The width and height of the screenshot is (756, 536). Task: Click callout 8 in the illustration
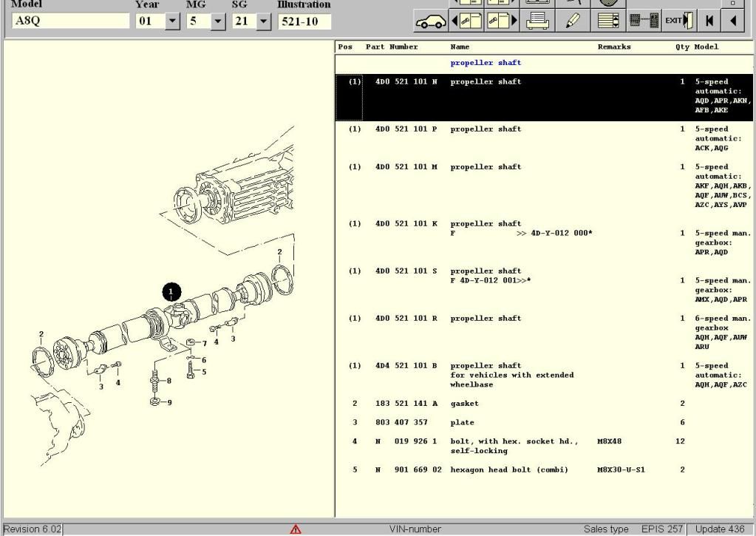click(x=168, y=381)
